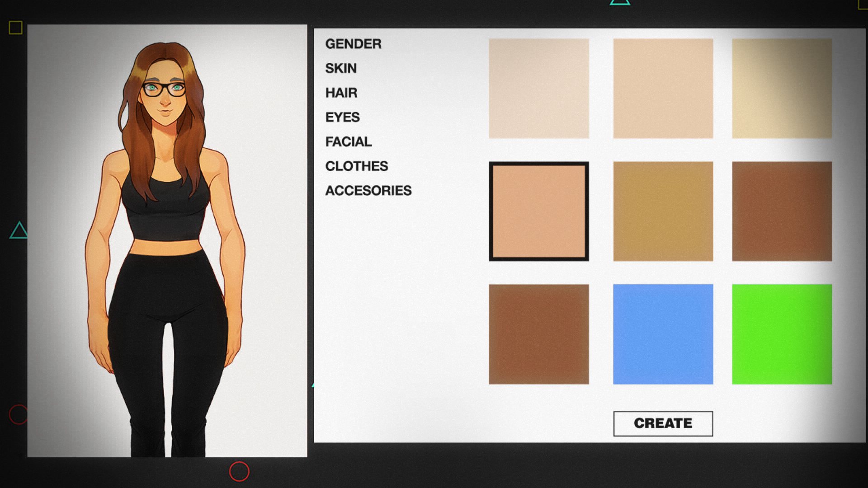Screen dimensions: 868x488
Task: Open the SKIN customization menu
Action: tap(341, 68)
